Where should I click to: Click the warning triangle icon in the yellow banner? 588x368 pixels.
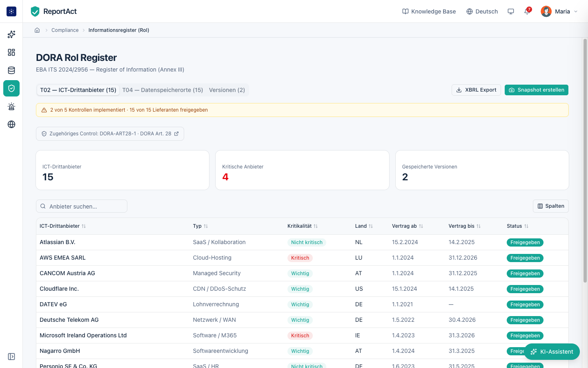coord(44,110)
